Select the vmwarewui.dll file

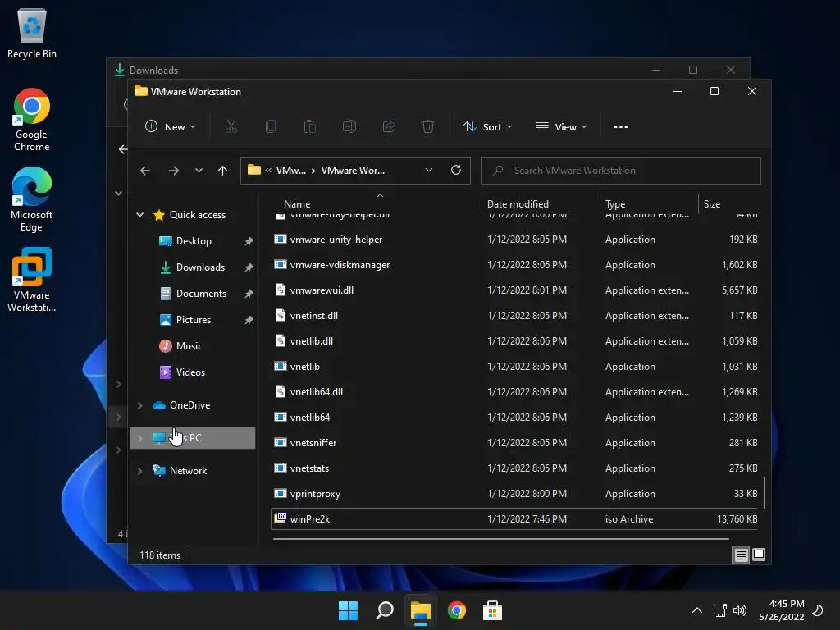pyautogui.click(x=515, y=290)
